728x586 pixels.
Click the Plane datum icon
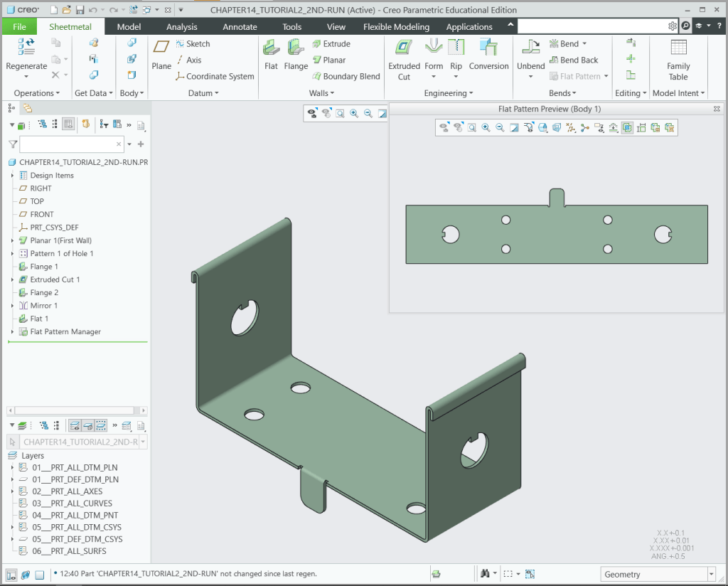161,47
